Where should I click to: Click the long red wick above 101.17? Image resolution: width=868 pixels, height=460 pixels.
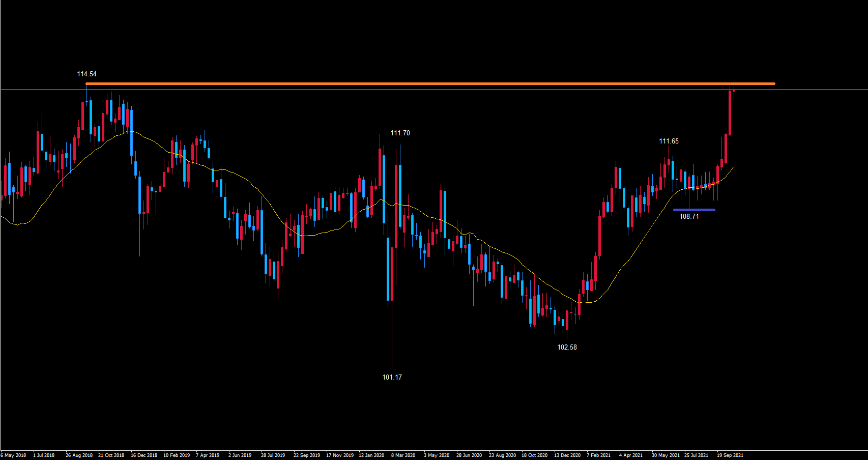(392, 336)
